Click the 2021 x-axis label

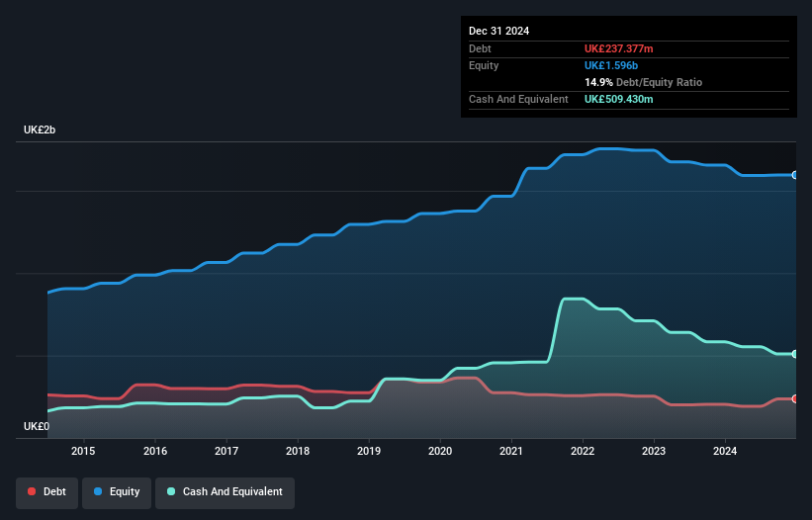511,451
